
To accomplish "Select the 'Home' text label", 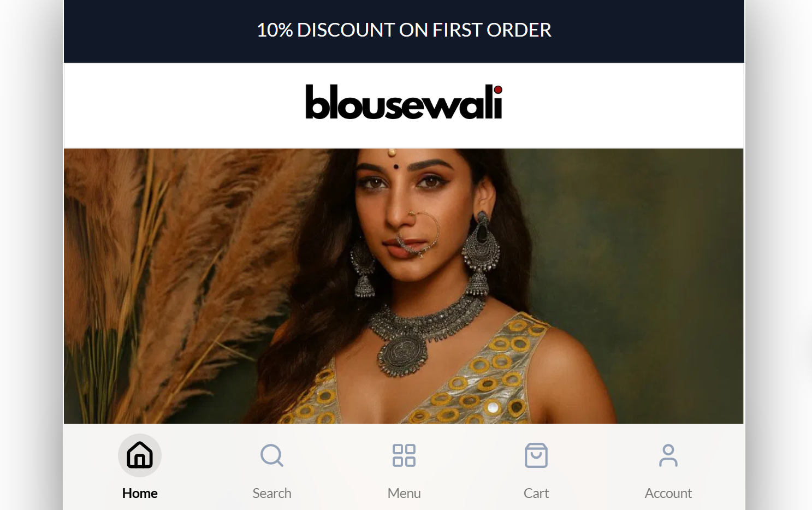I will coord(140,493).
